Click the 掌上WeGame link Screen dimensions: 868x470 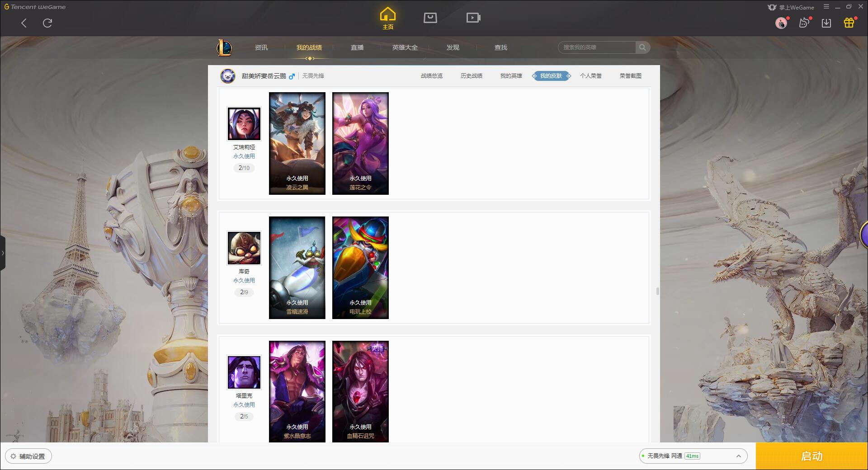tap(791, 7)
